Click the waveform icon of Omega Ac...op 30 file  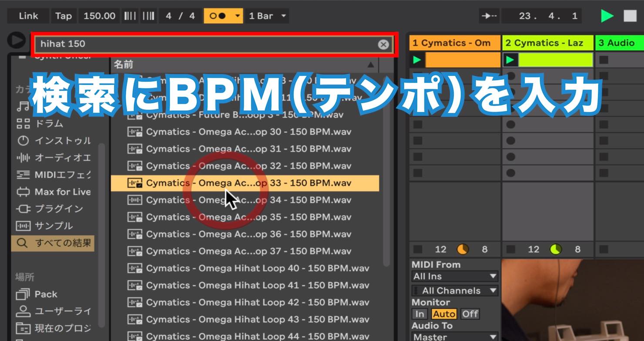(135, 132)
